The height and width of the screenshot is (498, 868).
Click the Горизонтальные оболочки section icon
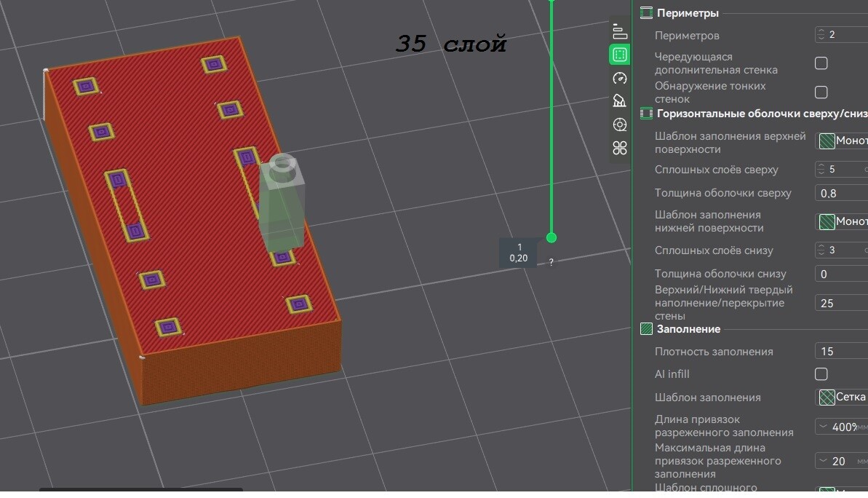[x=646, y=114]
